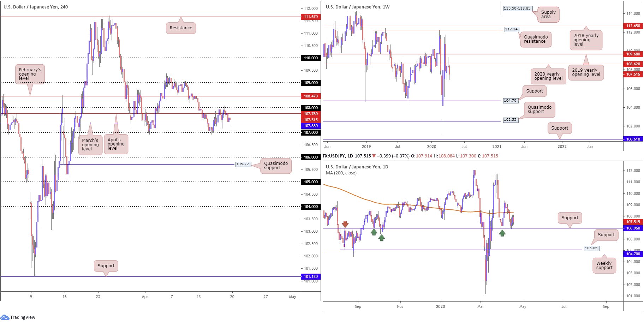644x322 pixels.
Task: Select the Resistance callout on 240 chart
Action: (181, 28)
